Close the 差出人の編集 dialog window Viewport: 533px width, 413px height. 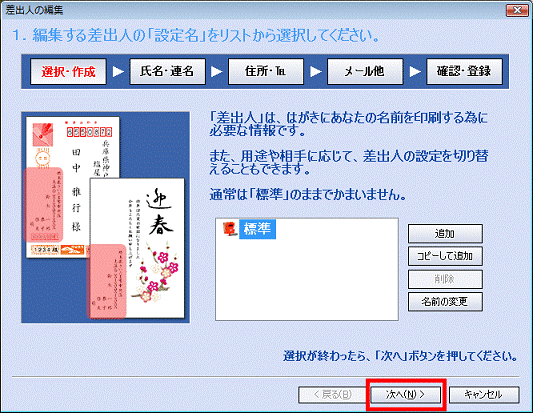point(517,10)
